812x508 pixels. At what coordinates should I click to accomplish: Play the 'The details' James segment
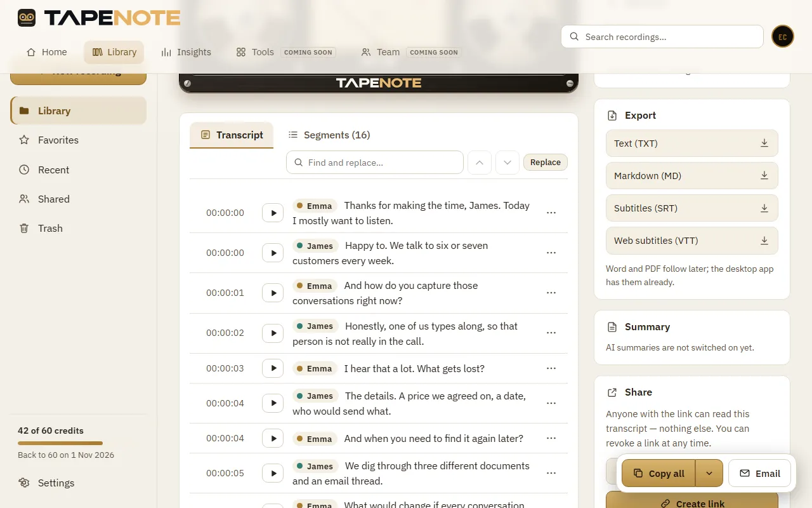point(273,403)
